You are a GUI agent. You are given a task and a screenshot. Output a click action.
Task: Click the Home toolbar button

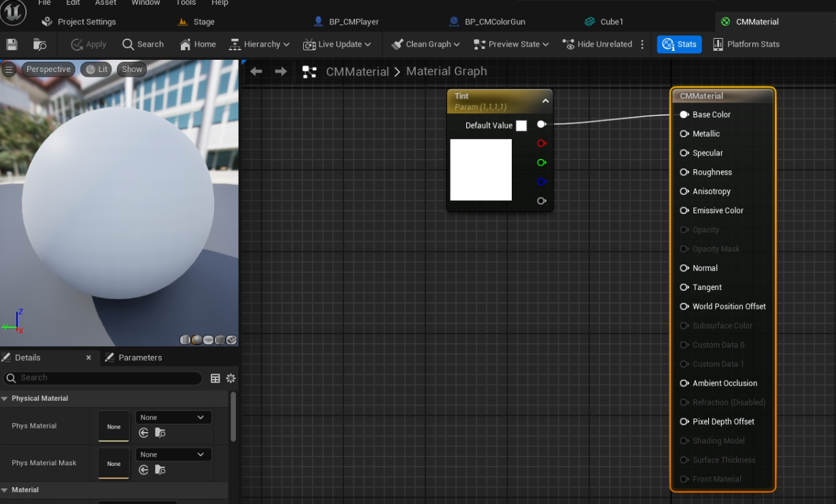(197, 43)
